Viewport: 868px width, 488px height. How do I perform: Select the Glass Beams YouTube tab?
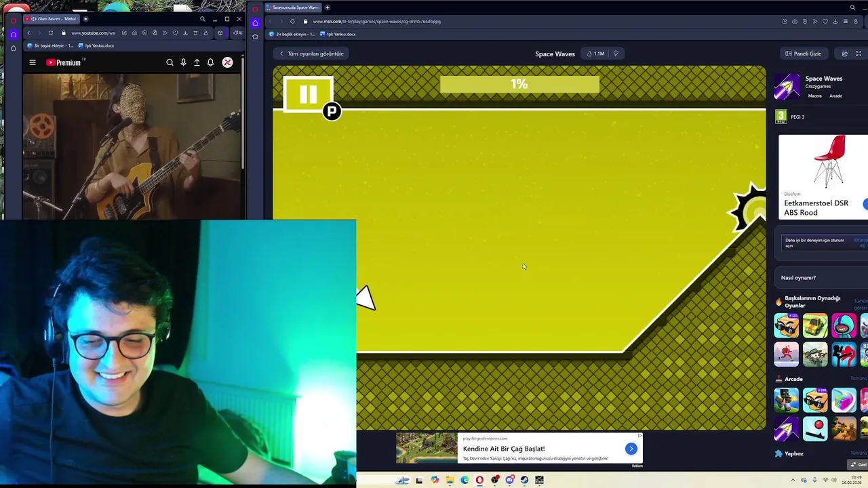pos(52,19)
